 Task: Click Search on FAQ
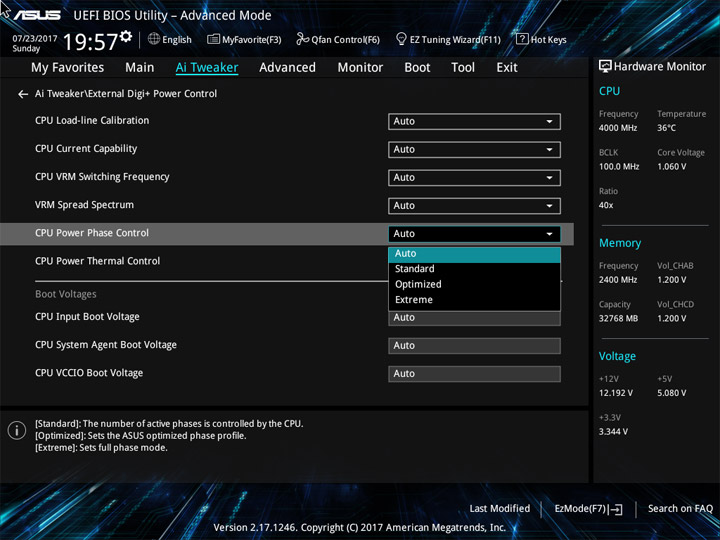680,509
